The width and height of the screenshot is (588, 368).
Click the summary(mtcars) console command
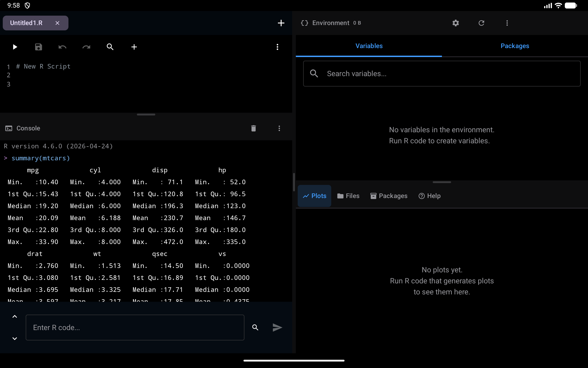point(41,158)
